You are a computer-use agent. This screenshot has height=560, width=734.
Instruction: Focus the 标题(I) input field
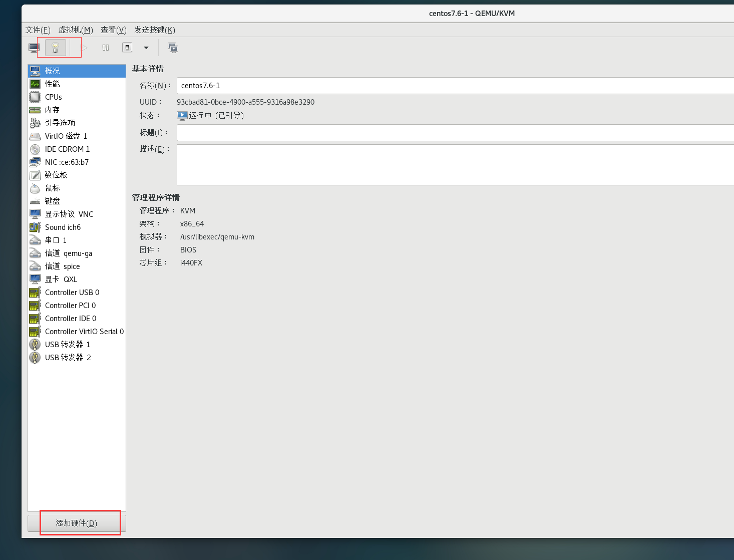tap(455, 133)
